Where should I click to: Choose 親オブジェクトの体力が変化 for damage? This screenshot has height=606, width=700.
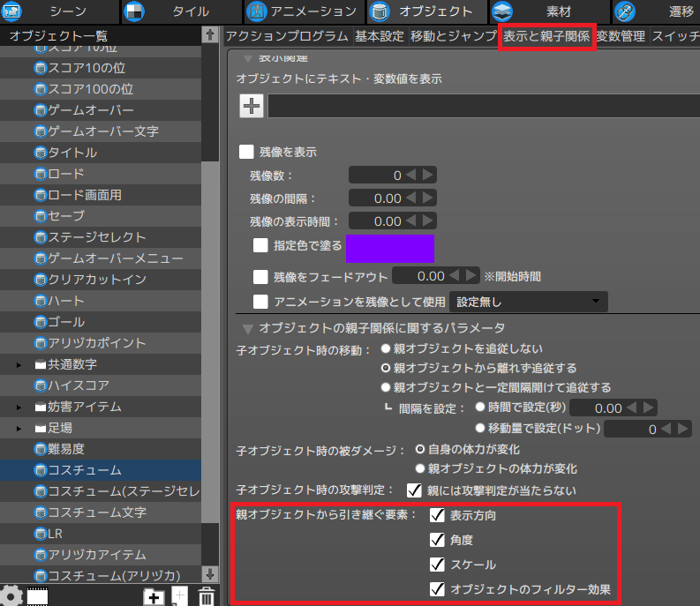(x=420, y=468)
